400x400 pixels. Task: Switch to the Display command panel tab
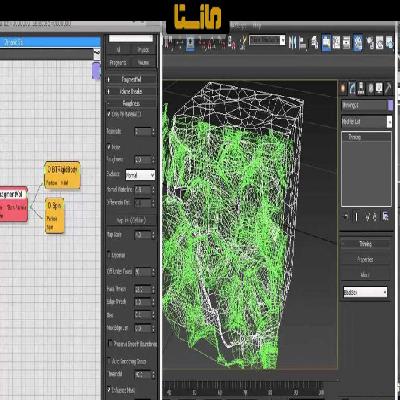pos(379,88)
